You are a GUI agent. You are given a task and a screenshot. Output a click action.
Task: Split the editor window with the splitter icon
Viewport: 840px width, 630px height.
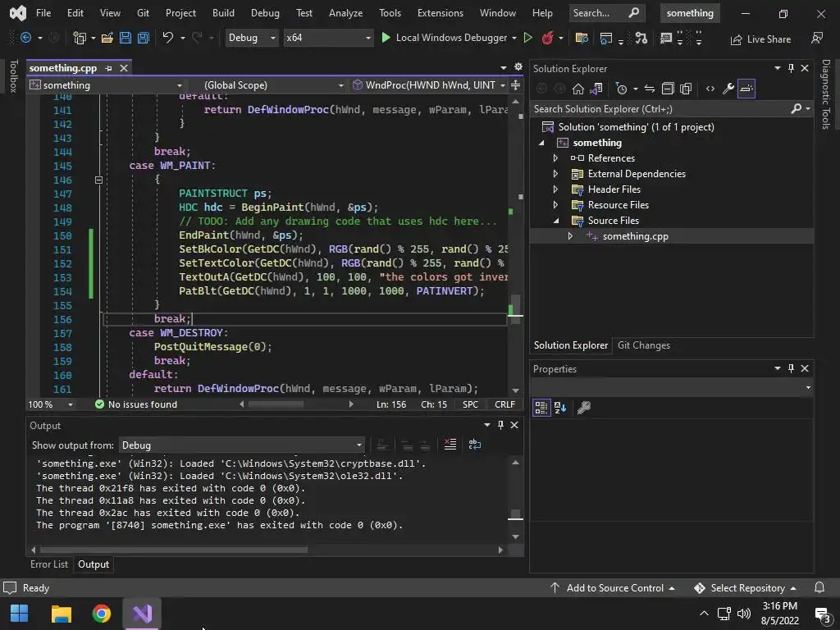coord(515,84)
